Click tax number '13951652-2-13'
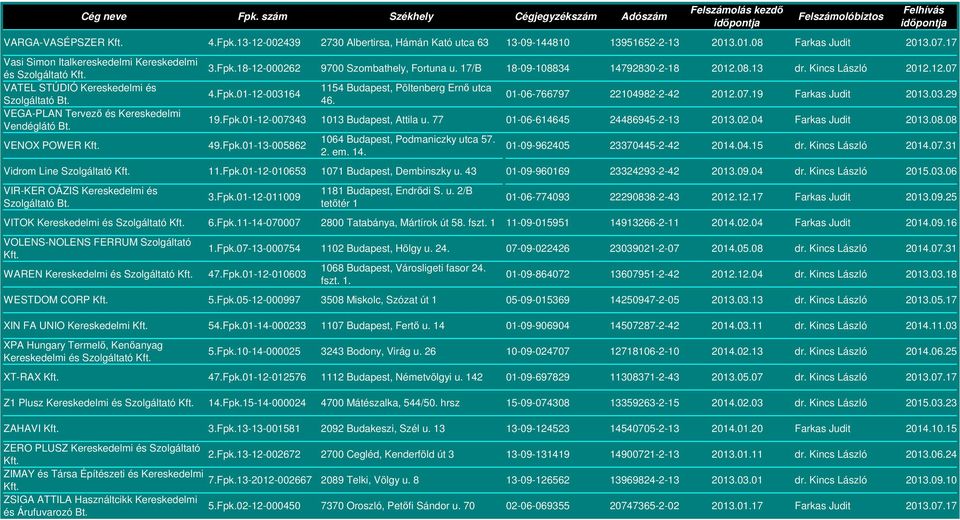The image size is (960, 520). 644,43
